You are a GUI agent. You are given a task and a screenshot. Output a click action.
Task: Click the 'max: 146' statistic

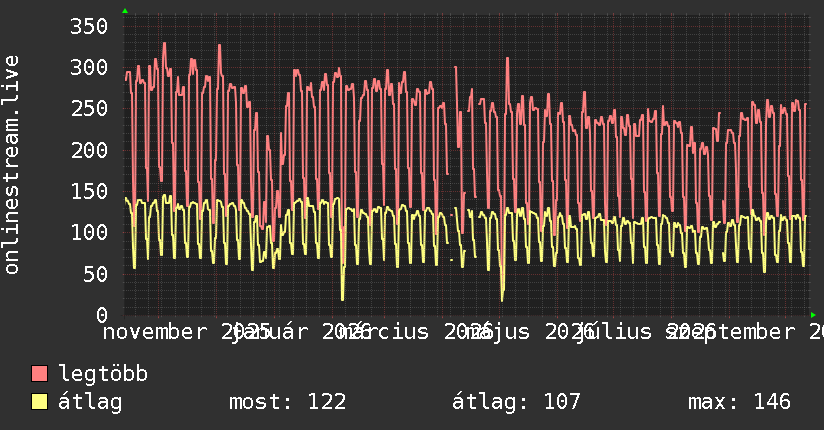[739, 402]
